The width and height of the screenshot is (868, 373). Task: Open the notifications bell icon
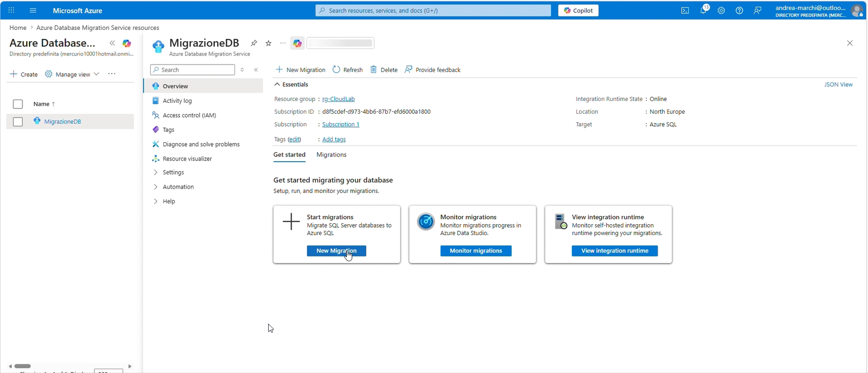703,10
